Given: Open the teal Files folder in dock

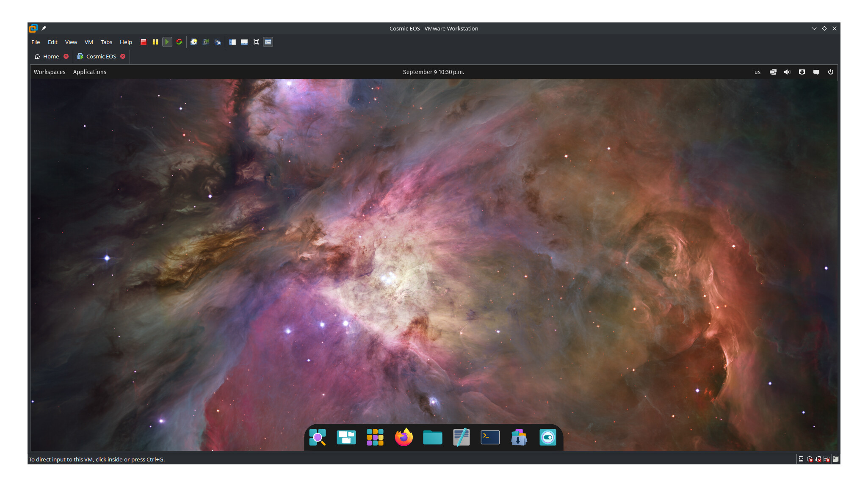Looking at the screenshot, I should point(433,437).
